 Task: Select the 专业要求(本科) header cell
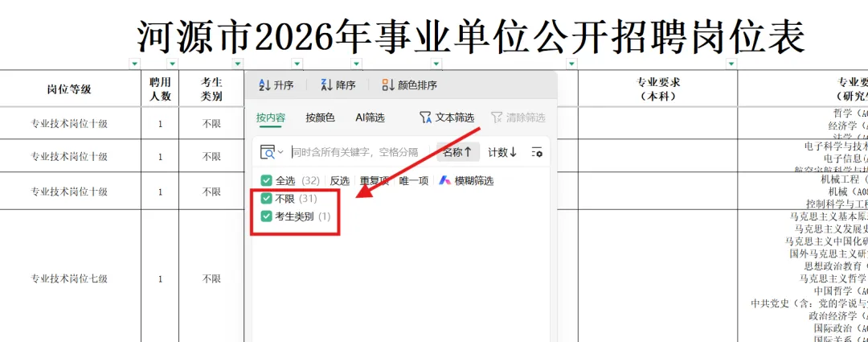click(657, 89)
